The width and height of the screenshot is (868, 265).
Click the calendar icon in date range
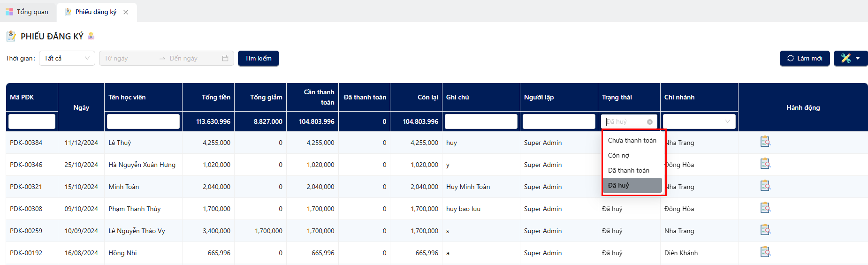tap(225, 58)
